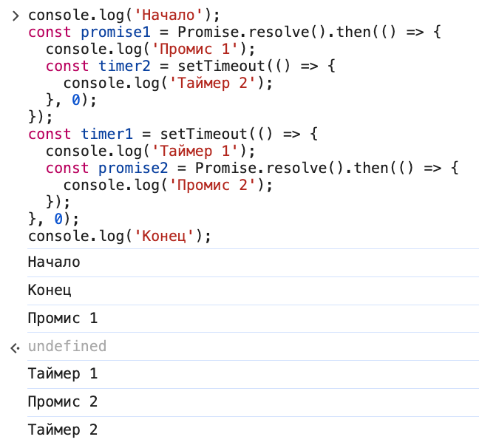Select the "Начало" console output line
Viewport: 479px width, 448px height.
tap(54, 262)
